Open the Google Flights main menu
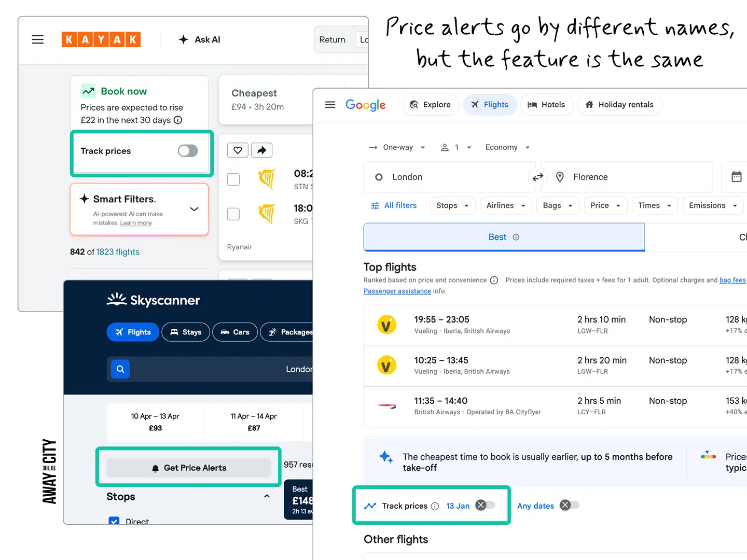Image resolution: width=747 pixels, height=560 pixels. pos(330,105)
